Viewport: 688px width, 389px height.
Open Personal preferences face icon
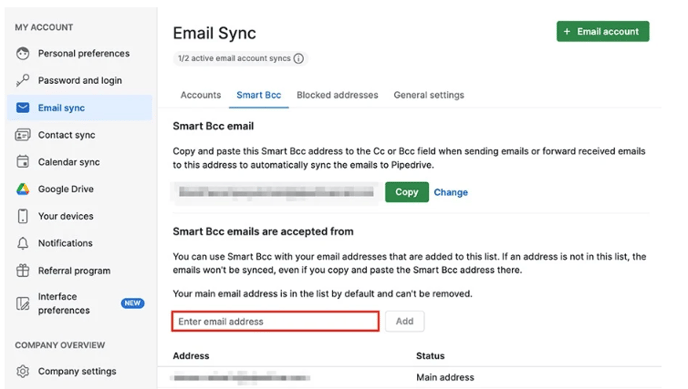coord(23,54)
